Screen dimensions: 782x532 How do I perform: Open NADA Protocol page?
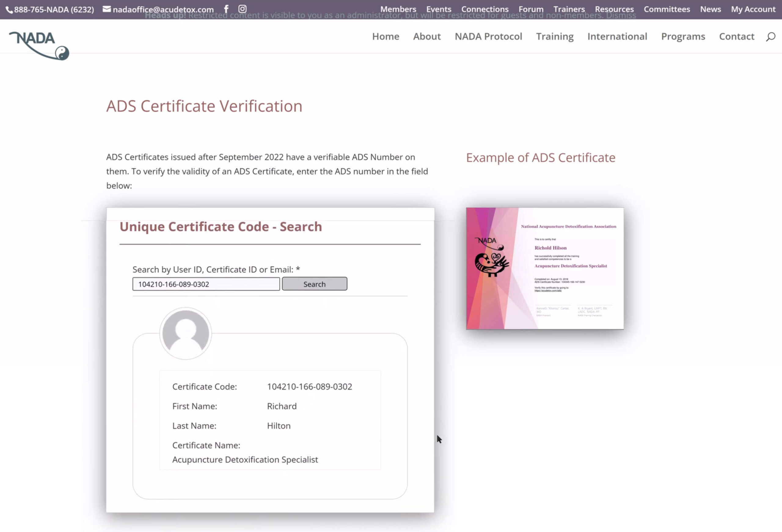coord(488,36)
